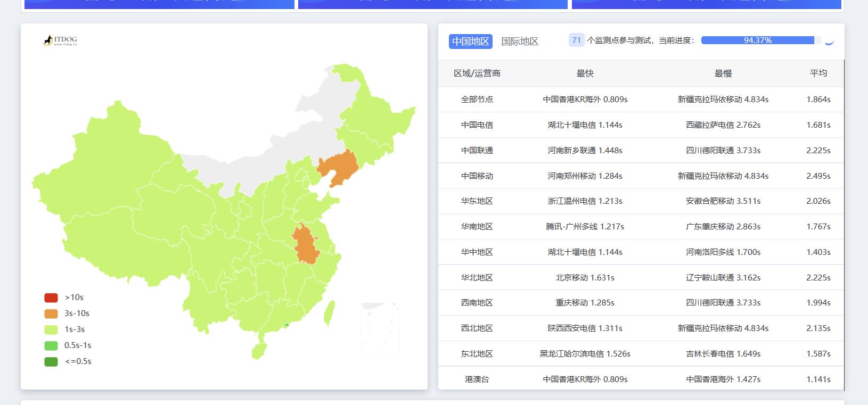Switch to the 国际地区 tab
Screen dimensions: 868x405
pos(520,41)
